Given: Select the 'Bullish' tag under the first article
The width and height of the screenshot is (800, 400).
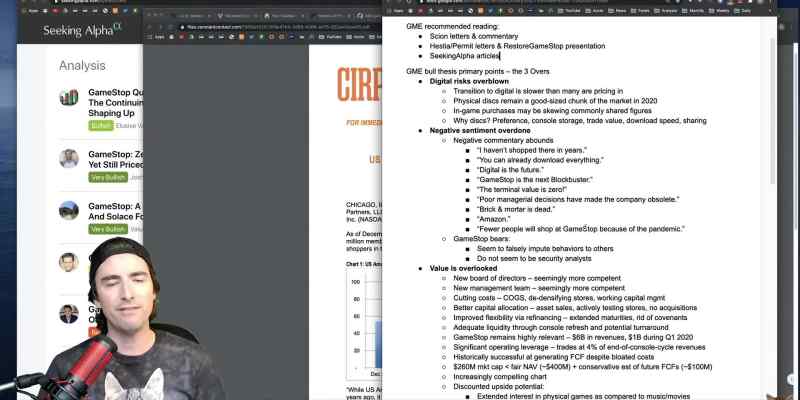Looking at the screenshot, I should pos(101,126).
